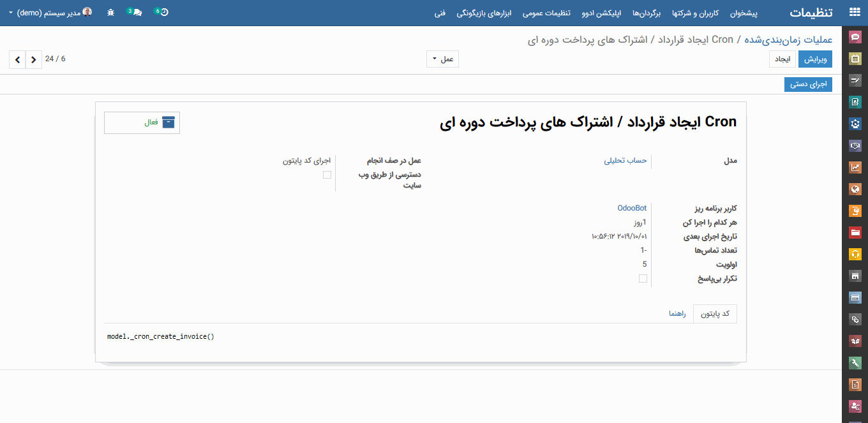
Task: Open the Sales chart app in sidebar
Action: click(x=855, y=167)
